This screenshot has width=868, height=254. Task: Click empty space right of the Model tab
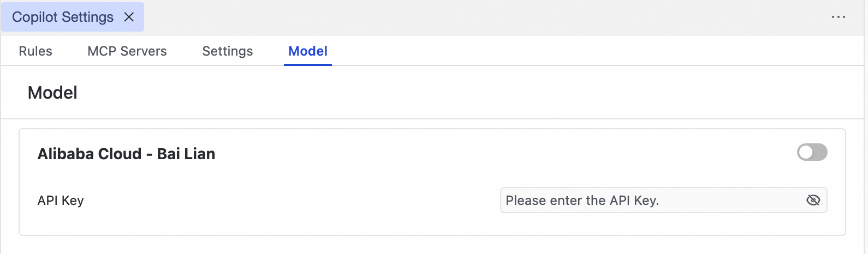pyautogui.click(x=546, y=51)
